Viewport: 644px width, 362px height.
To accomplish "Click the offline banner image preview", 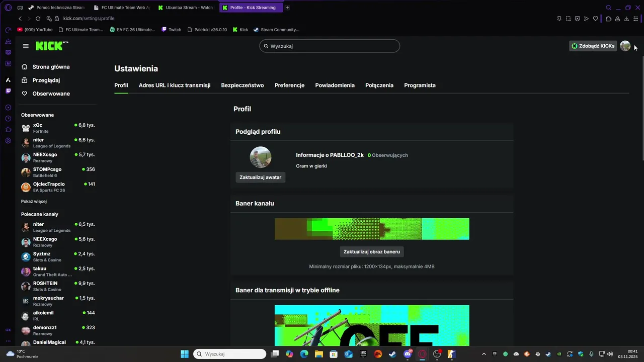I will (372, 325).
